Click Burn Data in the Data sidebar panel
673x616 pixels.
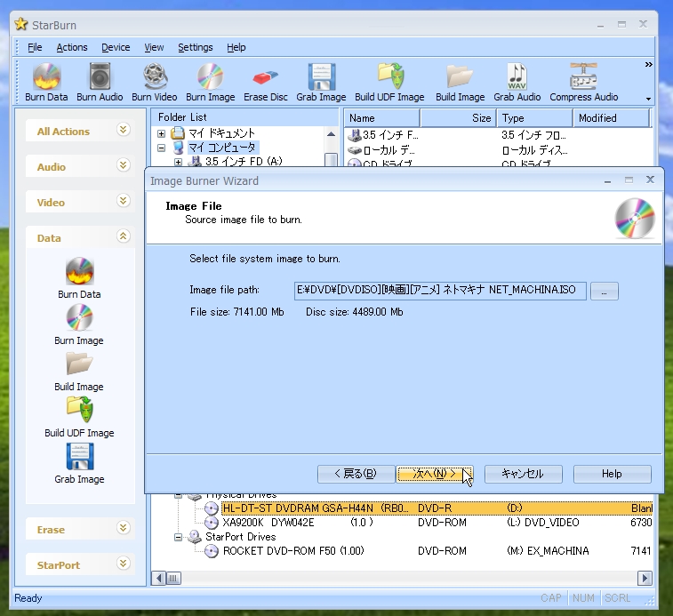pos(79,277)
